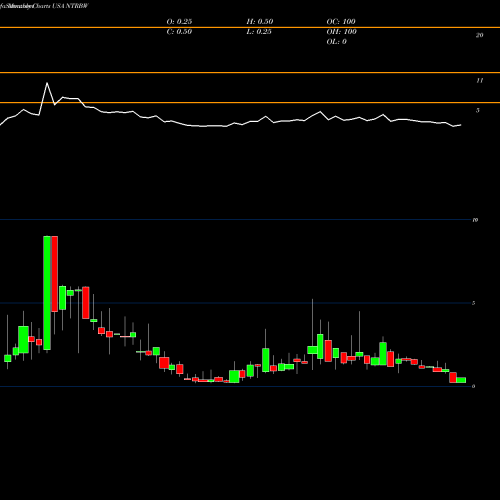Image resolution: width=500 pixels, height=500 pixels.
Task: Click the tallest red candlestick
Action: tap(54, 274)
